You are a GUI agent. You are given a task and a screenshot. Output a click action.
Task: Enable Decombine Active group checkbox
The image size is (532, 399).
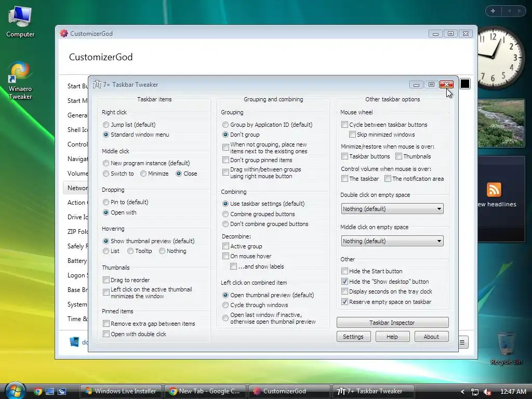pyautogui.click(x=242, y=246)
